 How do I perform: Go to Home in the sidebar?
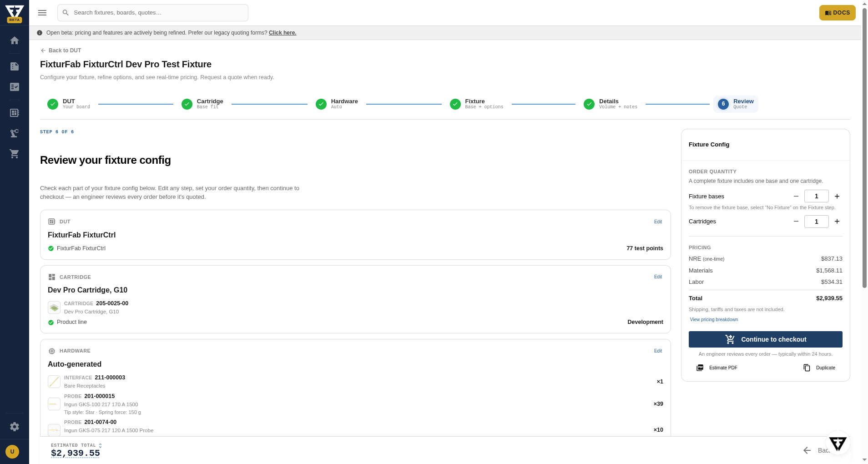(15, 40)
